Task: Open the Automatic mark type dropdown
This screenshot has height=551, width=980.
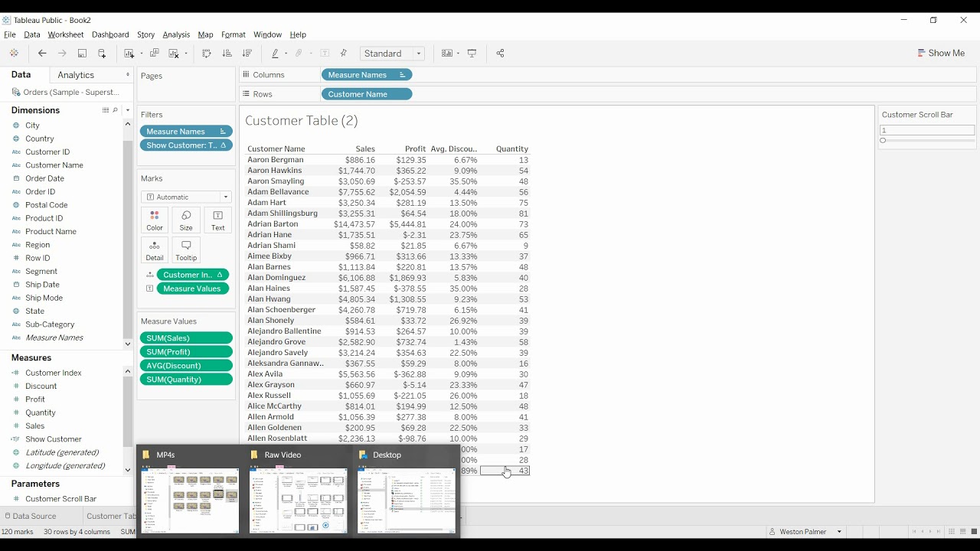Action: 186,197
